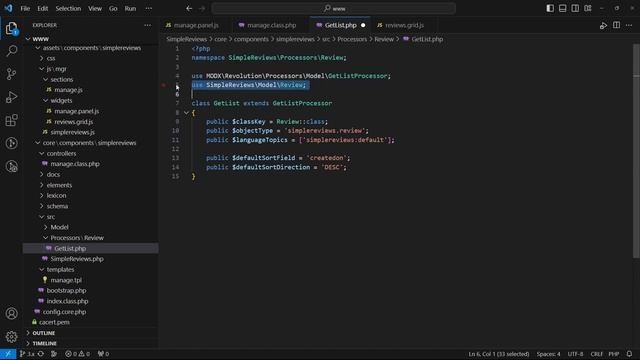Click the CRLF end of line setting

[x=596, y=354]
